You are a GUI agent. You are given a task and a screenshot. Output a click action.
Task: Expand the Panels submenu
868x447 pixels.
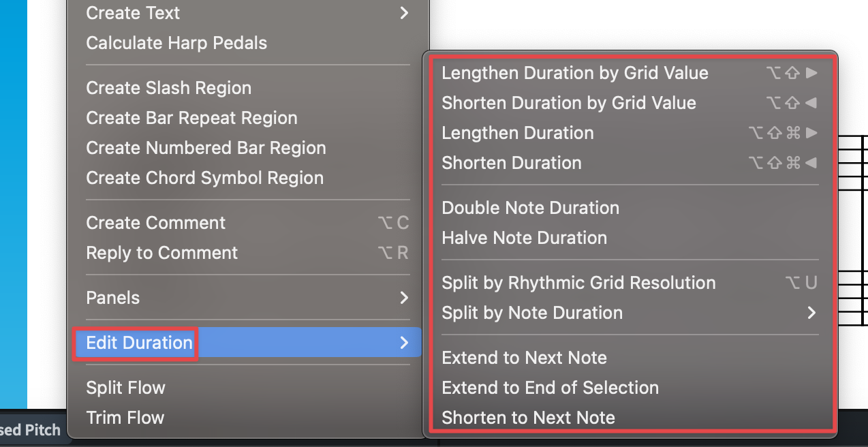click(x=112, y=298)
